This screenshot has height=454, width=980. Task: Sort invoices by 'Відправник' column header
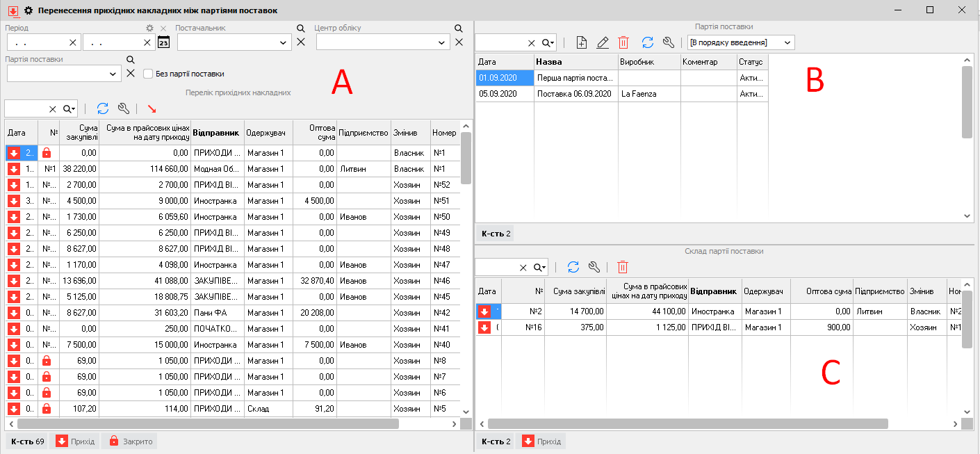216,133
